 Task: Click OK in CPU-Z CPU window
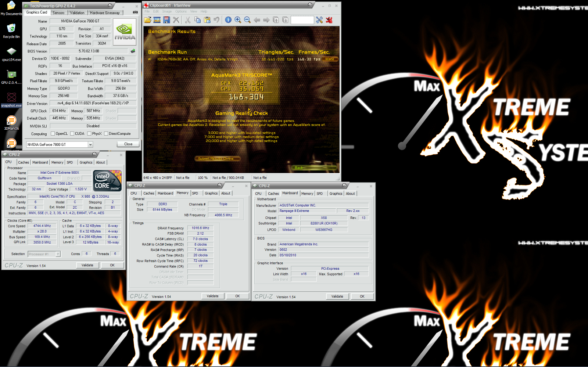click(112, 265)
